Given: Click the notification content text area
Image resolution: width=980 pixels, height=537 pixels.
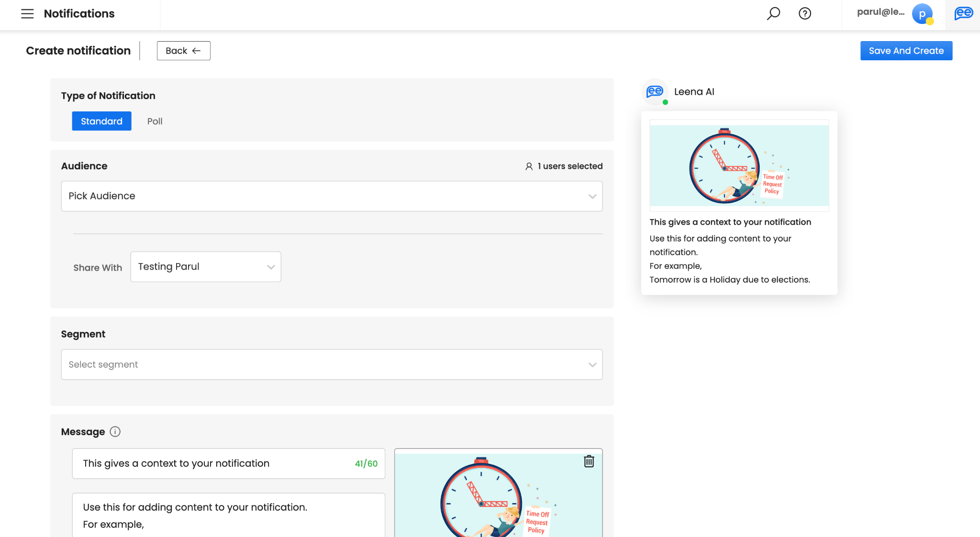Looking at the screenshot, I should (x=228, y=515).
